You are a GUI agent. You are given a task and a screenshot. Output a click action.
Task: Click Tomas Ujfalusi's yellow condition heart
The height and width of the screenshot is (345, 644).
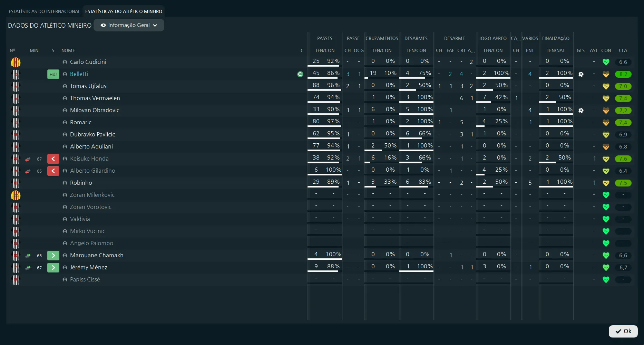pos(606,86)
